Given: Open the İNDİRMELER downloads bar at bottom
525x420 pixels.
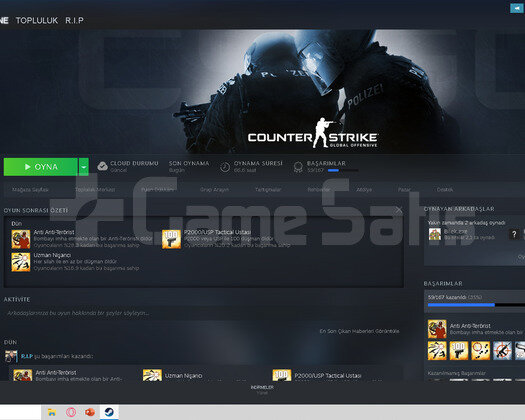Looking at the screenshot, I should pos(262,390).
